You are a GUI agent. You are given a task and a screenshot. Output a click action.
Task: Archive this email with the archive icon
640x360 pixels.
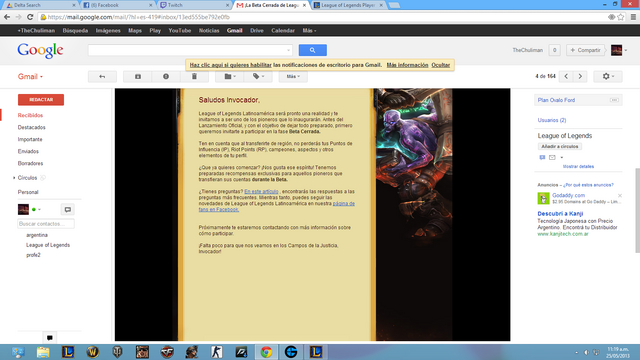138,76
